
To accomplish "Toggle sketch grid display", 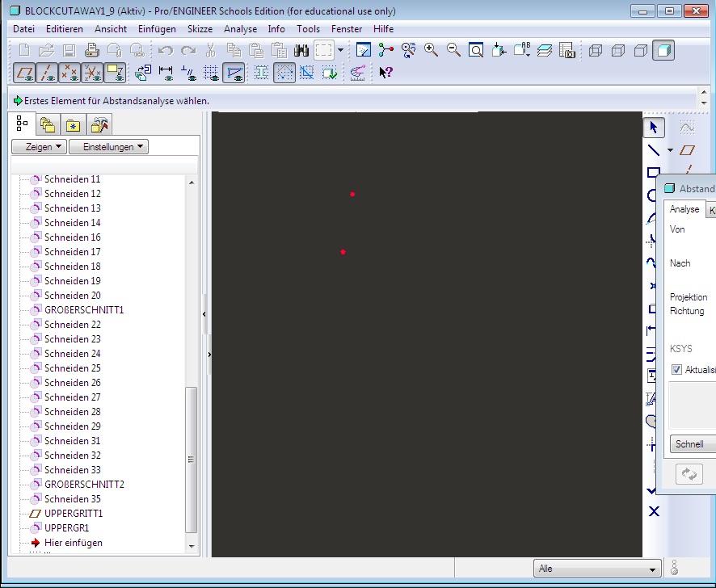I will (211, 73).
